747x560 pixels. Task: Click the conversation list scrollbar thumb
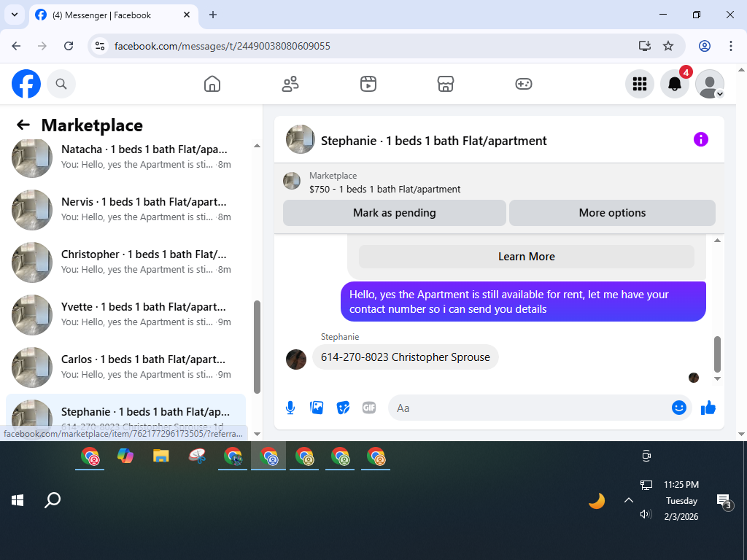click(257, 346)
